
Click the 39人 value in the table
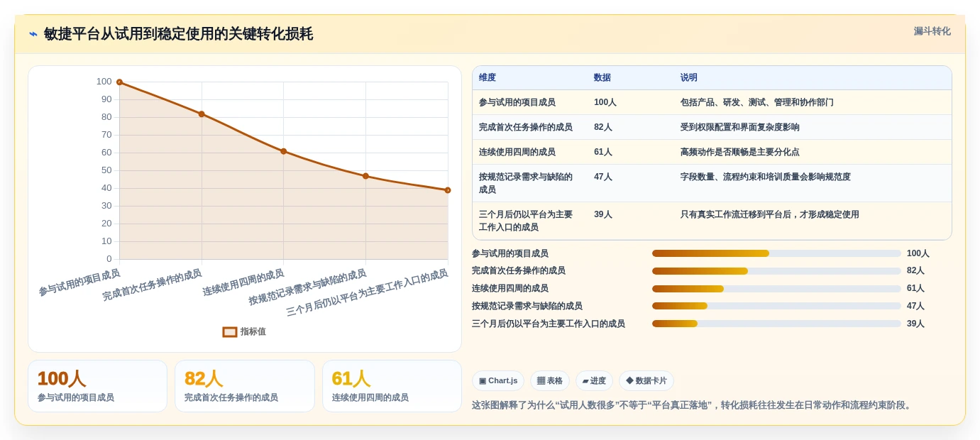603,214
